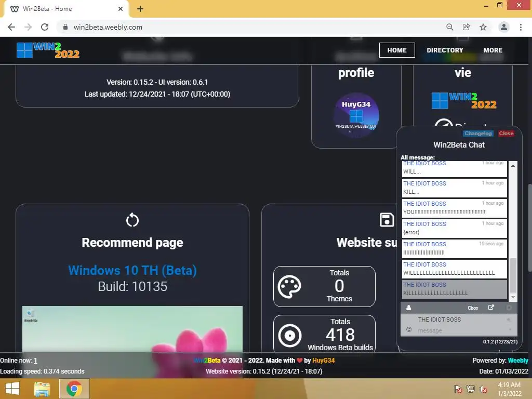
Task: Click the Win2 2022 site logo
Action: click(48, 50)
